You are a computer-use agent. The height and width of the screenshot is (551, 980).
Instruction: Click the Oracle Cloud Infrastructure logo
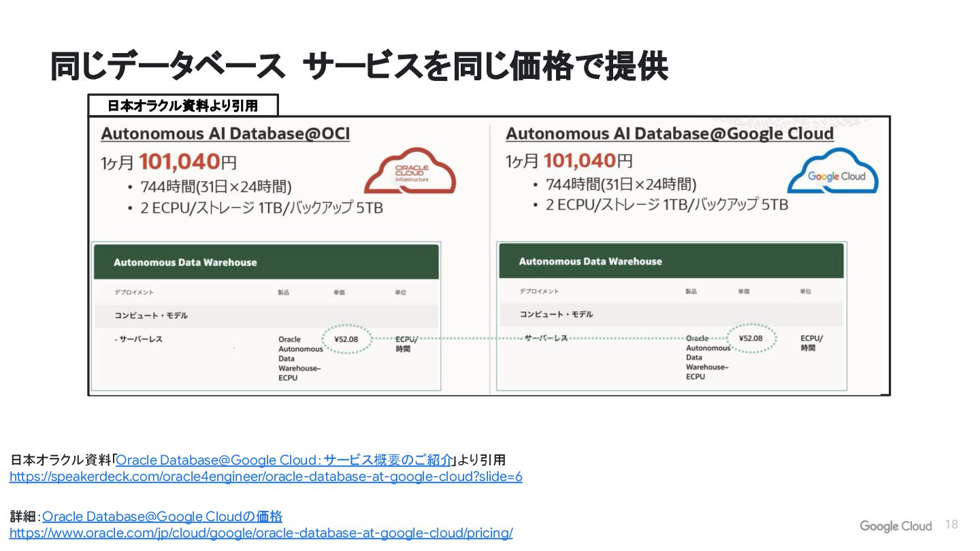[x=410, y=169]
